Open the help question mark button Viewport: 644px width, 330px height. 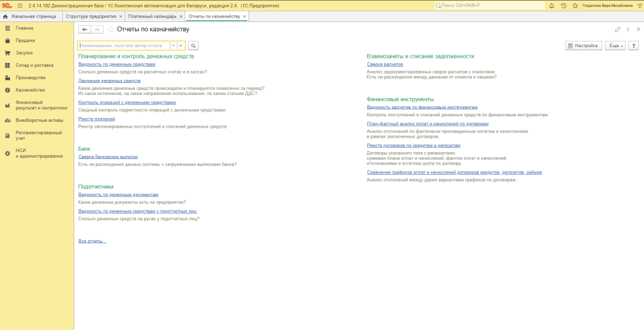click(x=633, y=46)
